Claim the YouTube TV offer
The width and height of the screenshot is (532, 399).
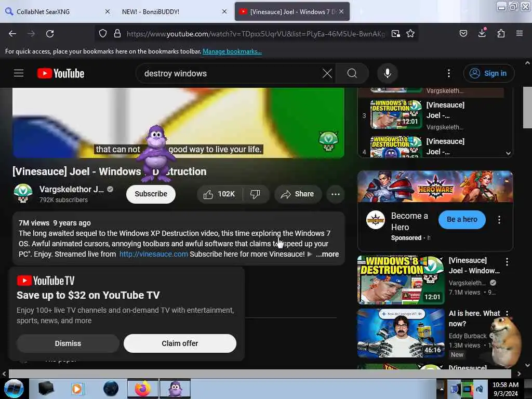point(180,343)
